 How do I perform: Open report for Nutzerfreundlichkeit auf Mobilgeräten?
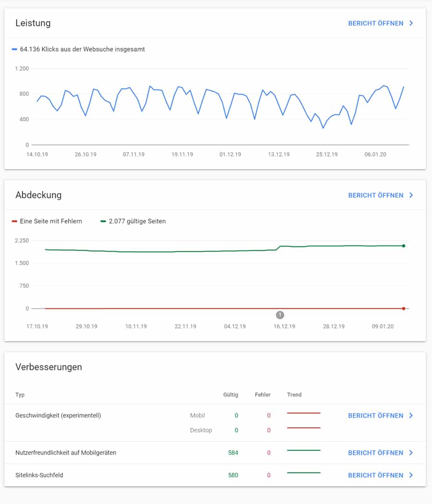[x=375, y=453]
